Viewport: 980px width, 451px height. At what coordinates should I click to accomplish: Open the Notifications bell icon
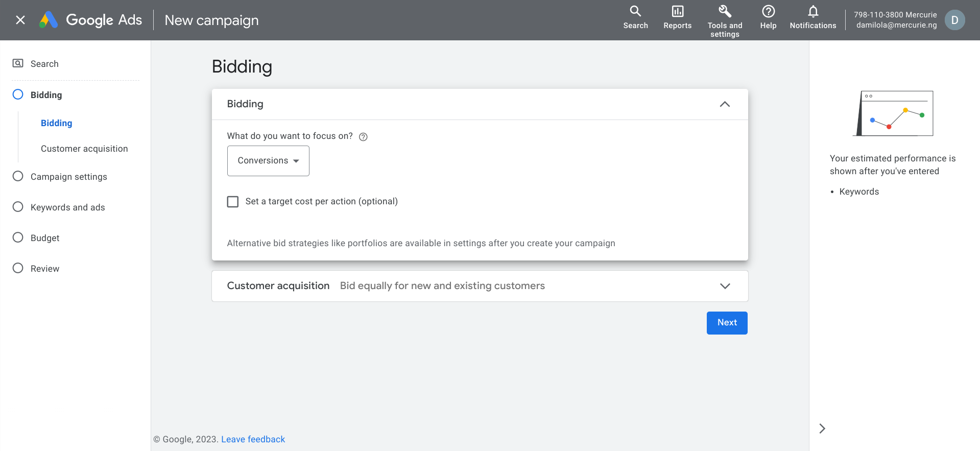click(x=813, y=11)
